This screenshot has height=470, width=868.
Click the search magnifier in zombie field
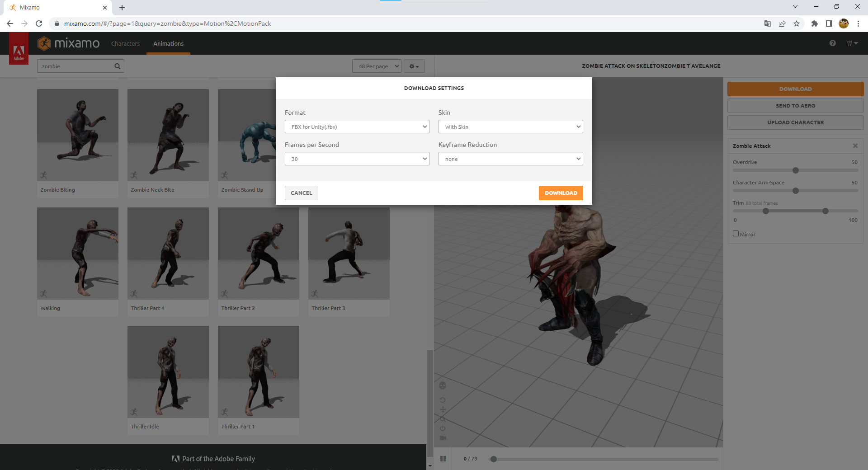click(118, 66)
